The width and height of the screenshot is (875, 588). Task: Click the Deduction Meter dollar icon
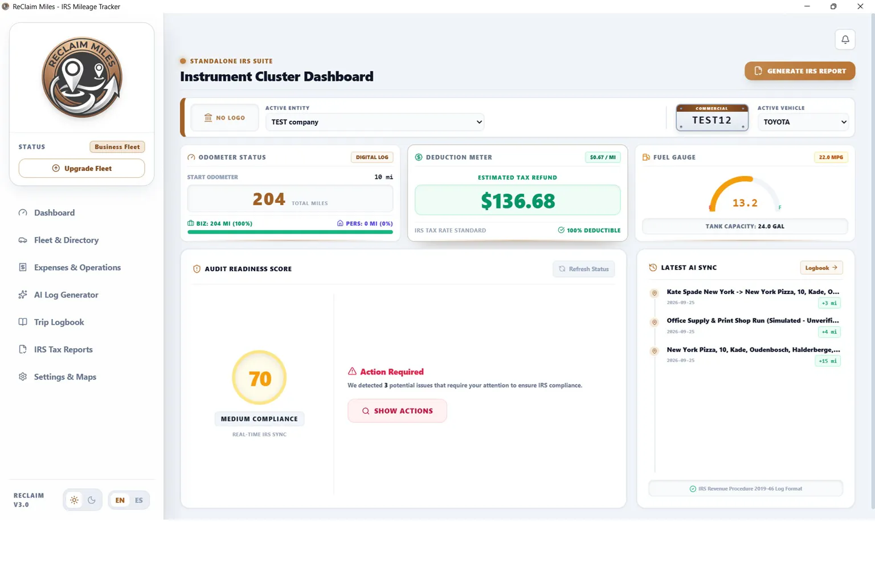click(419, 157)
